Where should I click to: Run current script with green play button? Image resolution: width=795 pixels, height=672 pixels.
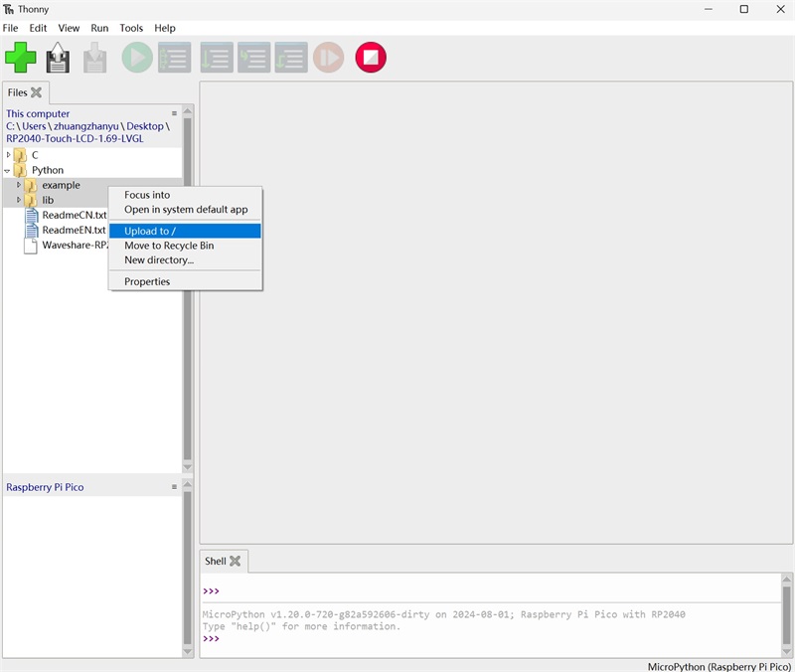(x=137, y=58)
